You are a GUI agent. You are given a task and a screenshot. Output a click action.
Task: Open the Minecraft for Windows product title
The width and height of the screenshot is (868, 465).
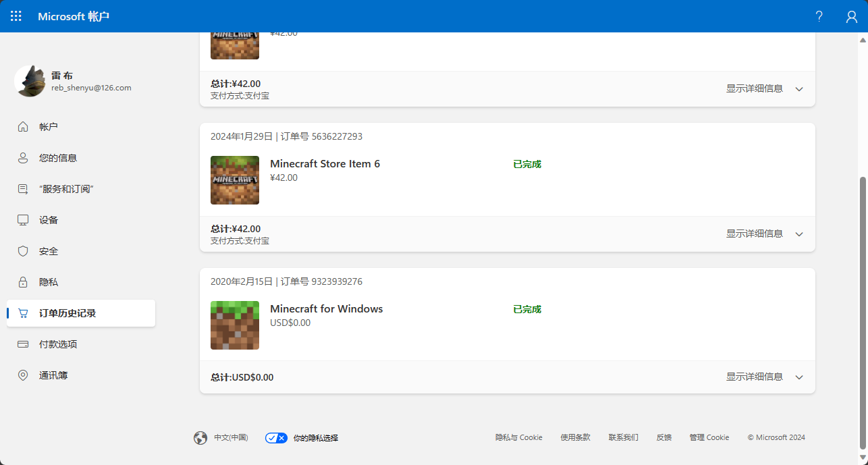click(x=326, y=309)
